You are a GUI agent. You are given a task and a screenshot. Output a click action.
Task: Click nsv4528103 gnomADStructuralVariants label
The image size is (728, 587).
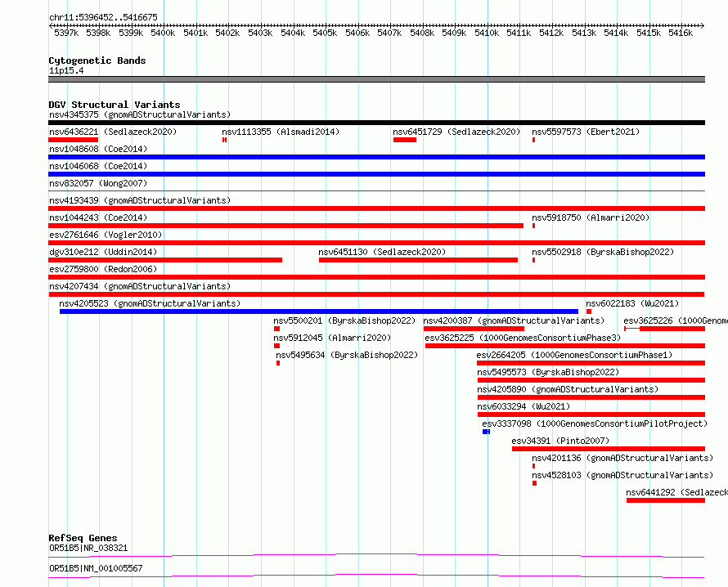click(622, 475)
